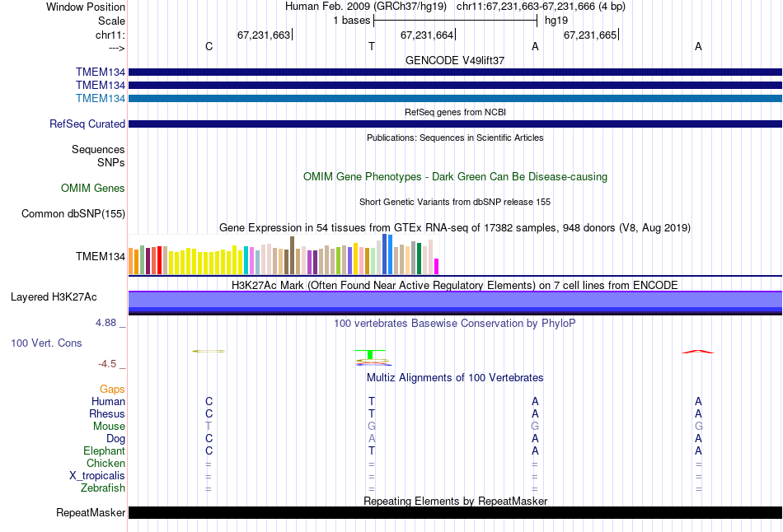Click the Zebrafish species row label

point(103,488)
